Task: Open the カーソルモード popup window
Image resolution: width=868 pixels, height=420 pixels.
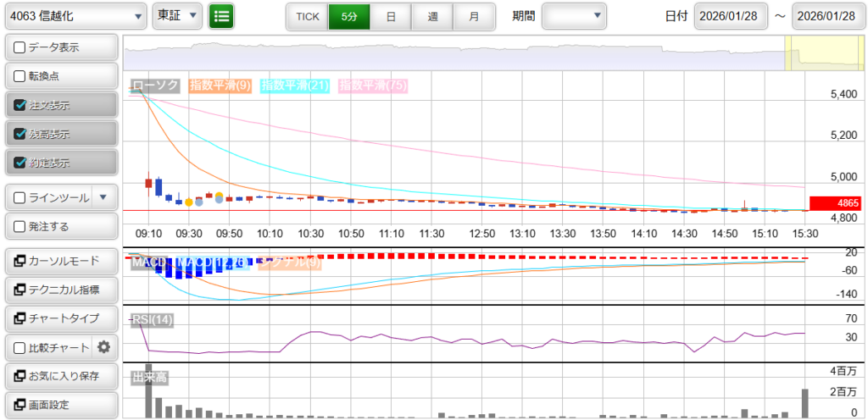Action: 59,261
